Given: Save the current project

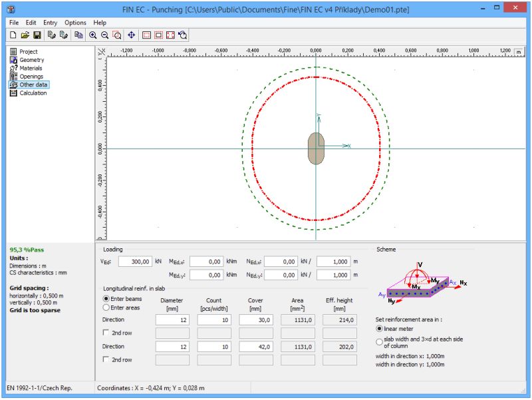Looking at the screenshot, I should click(x=38, y=35).
